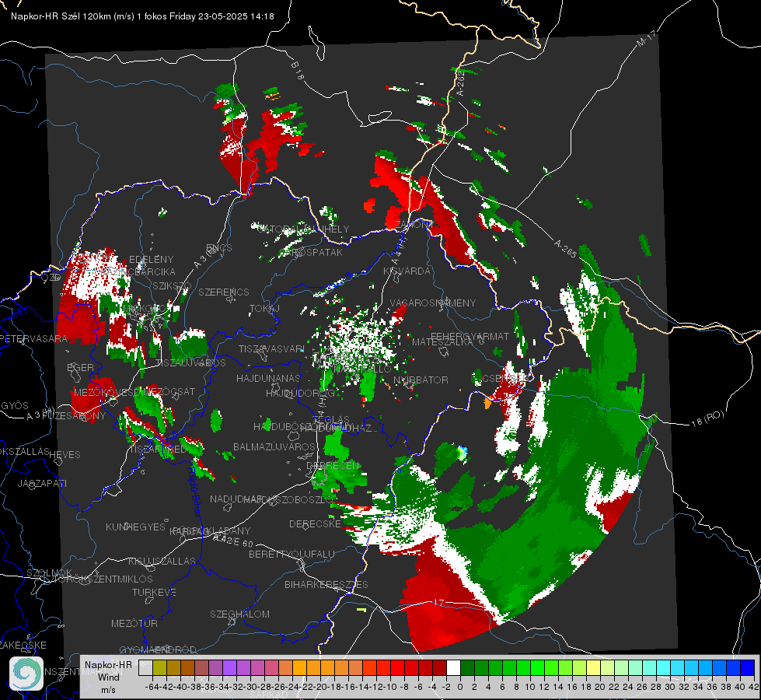Click the HEVES city label
Screen dimensions: 761x700
[x=65, y=455]
